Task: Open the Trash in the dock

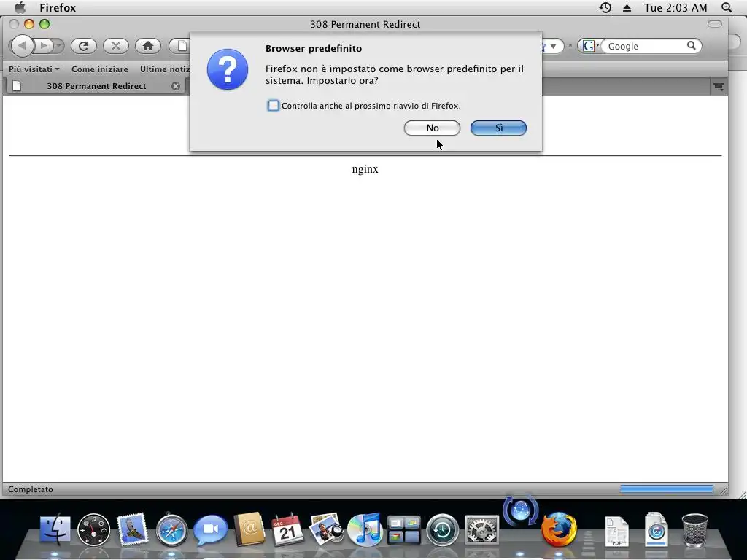Action: 695,529
